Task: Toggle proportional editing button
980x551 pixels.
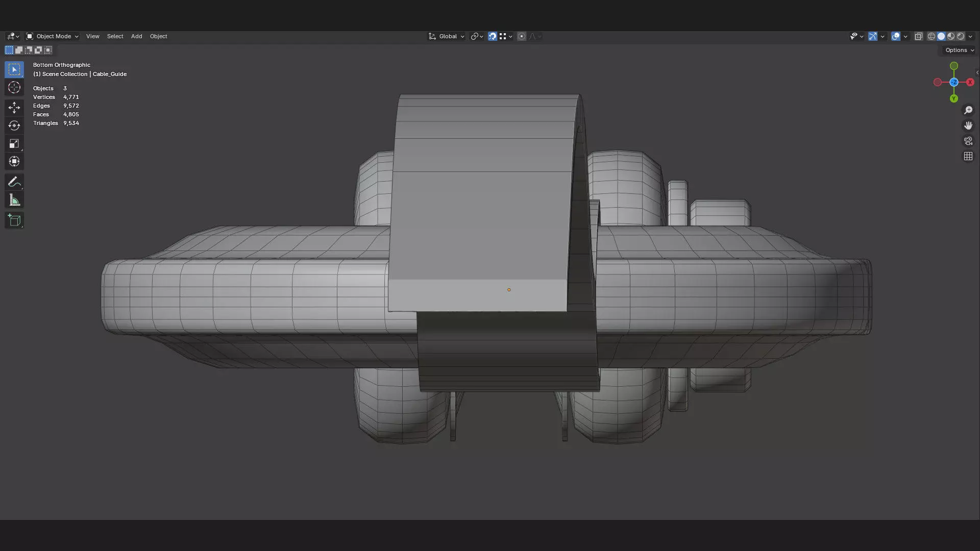Action: [521, 36]
